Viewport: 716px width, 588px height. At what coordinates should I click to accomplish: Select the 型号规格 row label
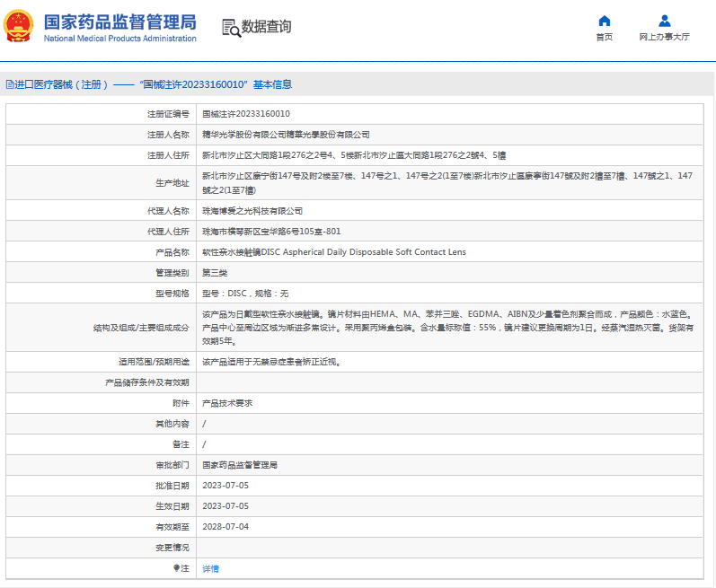(172, 294)
